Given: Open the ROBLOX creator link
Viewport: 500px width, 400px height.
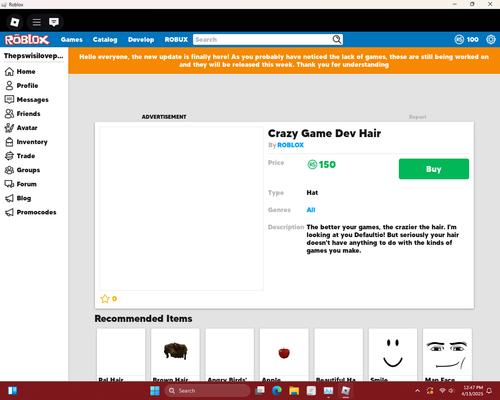Looking at the screenshot, I should (x=290, y=145).
